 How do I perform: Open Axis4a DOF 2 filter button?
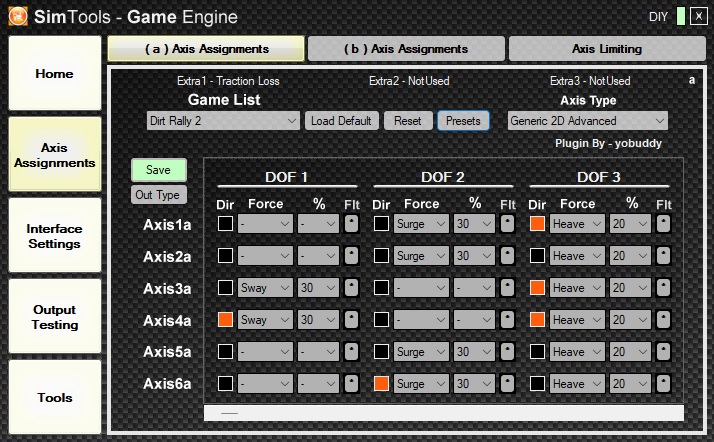(x=507, y=320)
